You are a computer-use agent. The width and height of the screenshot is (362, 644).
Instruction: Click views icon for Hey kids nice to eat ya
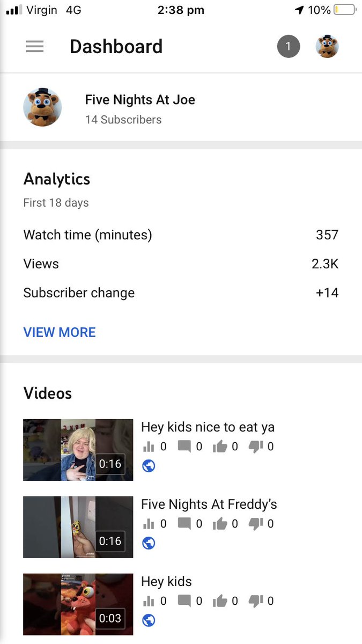tap(149, 447)
